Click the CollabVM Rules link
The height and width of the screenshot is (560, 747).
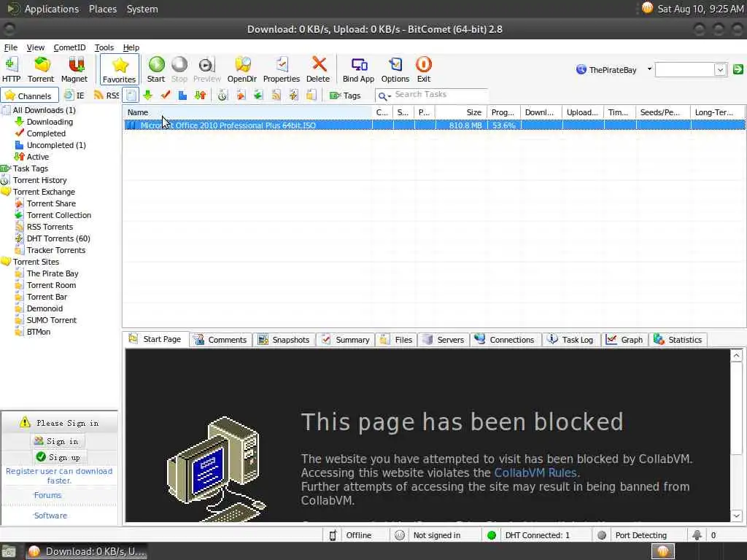(535, 472)
